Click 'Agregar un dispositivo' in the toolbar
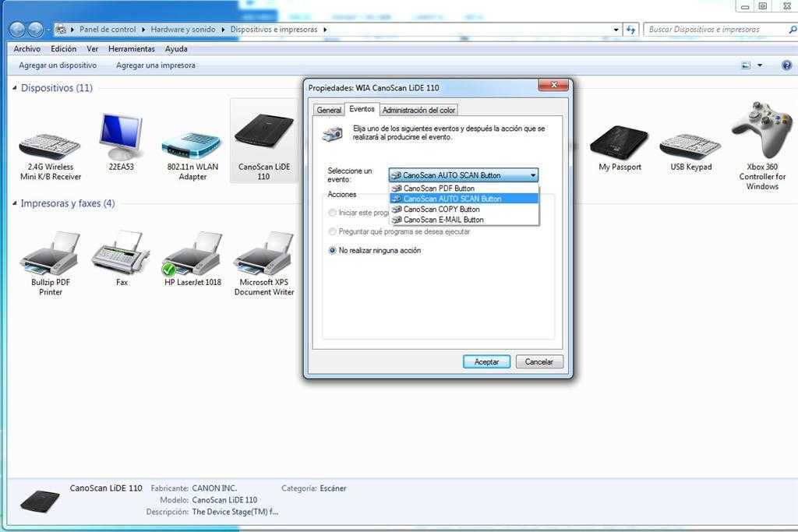This screenshot has width=798, height=532. tap(58, 65)
